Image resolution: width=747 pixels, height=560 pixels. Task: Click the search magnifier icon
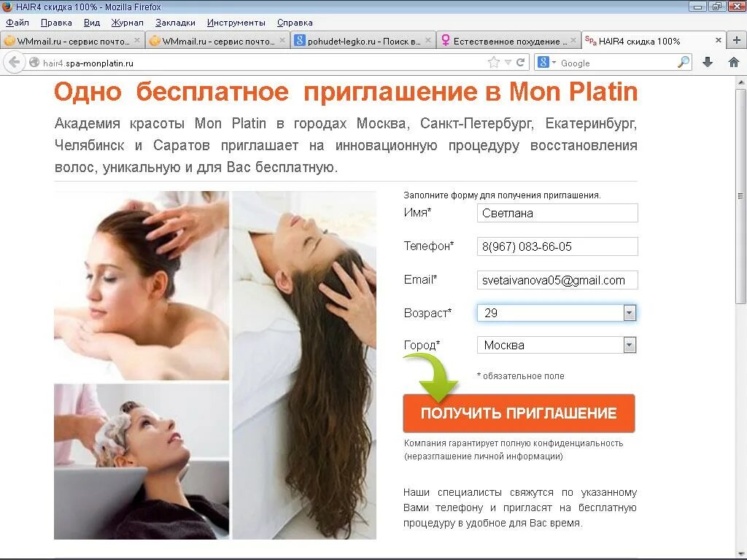[684, 62]
